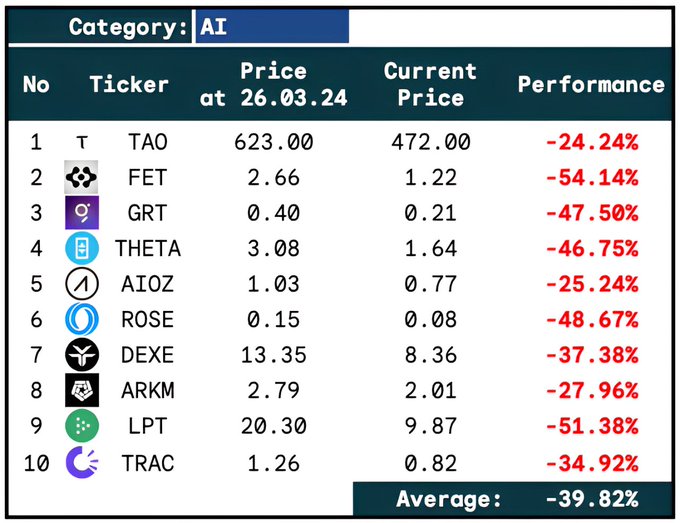Click the FET token logo
Image resolution: width=680 pixels, height=523 pixels.
click(81, 178)
